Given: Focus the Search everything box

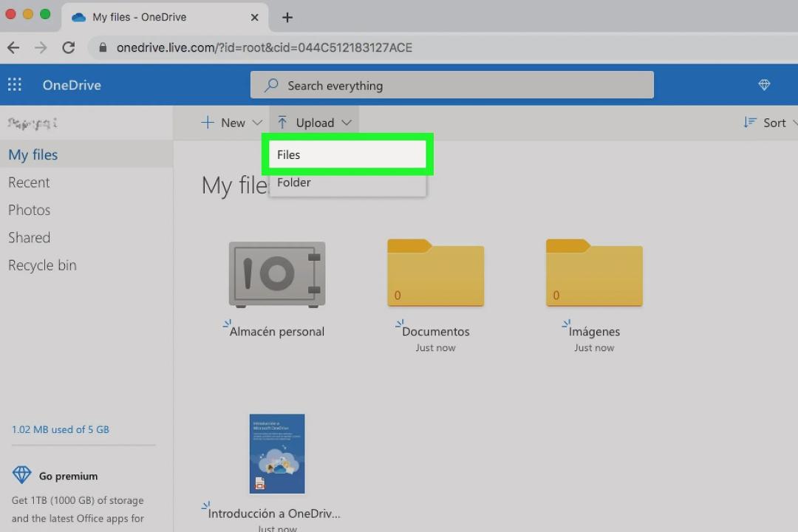Looking at the screenshot, I should [452, 85].
